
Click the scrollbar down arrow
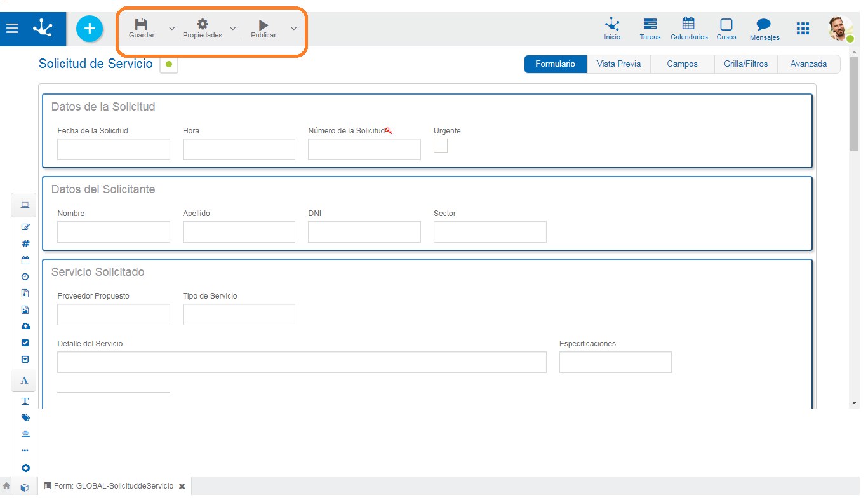tap(854, 402)
